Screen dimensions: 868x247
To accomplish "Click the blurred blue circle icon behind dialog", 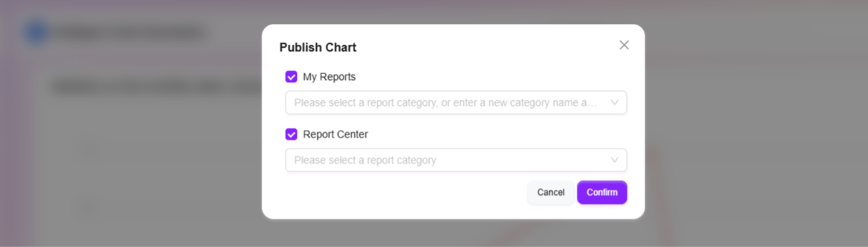I will pos(36,33).
